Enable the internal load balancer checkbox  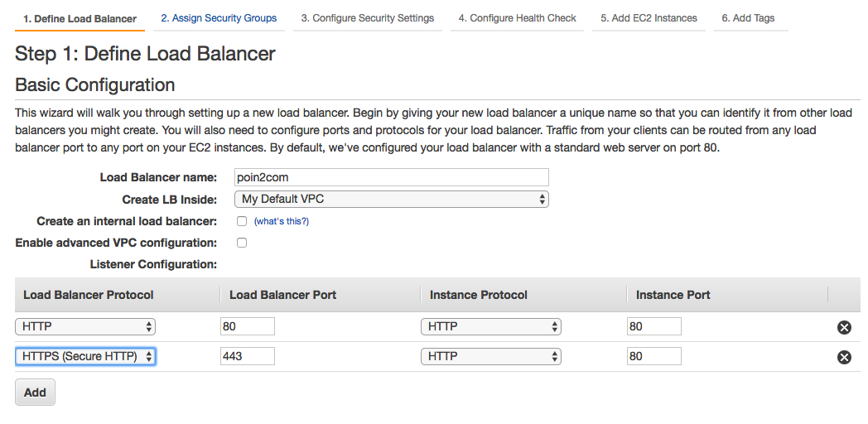pos(242,221)
